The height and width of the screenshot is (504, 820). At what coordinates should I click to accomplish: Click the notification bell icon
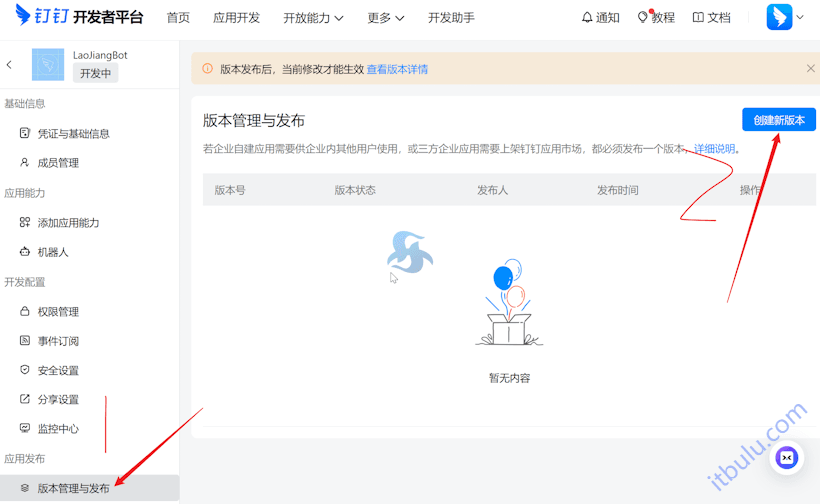[587, 18]
